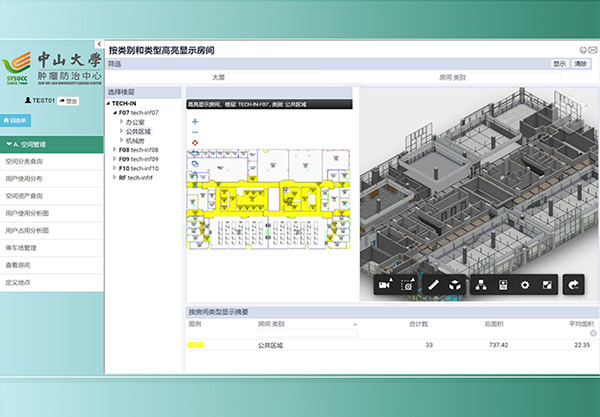Click the share arrow icon in the 3D viewer
This screenshot has width=600, height=417.
[573, 285]
